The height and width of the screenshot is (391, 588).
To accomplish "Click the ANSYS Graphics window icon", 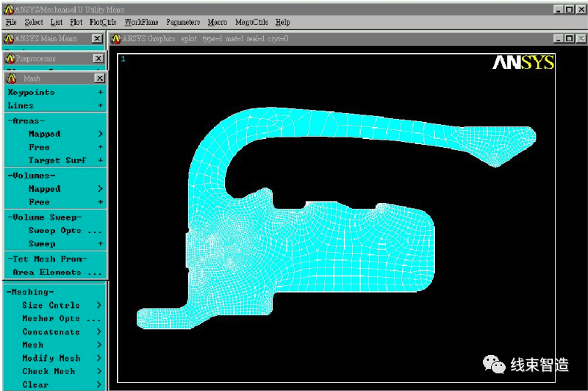I will 116,39.
